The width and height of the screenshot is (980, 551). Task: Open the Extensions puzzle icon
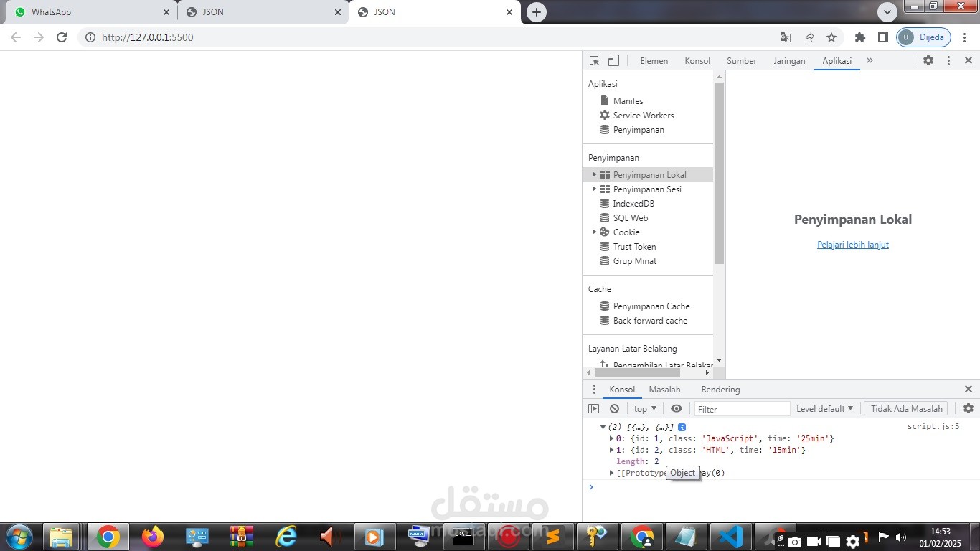click(x=860, y=37)
